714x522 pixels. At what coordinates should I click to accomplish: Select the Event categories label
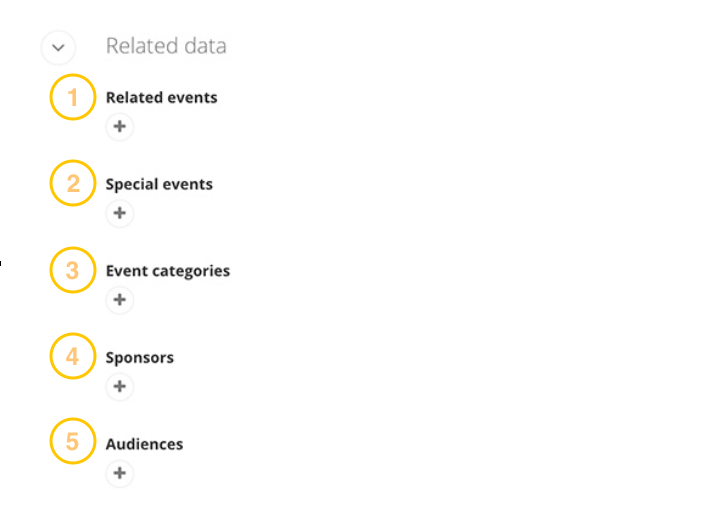pyautogui.click(x=168, y=271)
